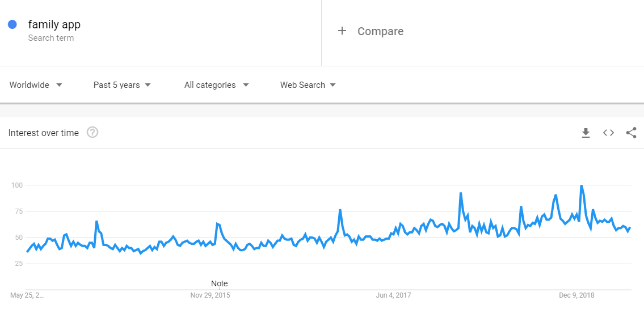Click the Note marker on the chart

pos(219,283)
